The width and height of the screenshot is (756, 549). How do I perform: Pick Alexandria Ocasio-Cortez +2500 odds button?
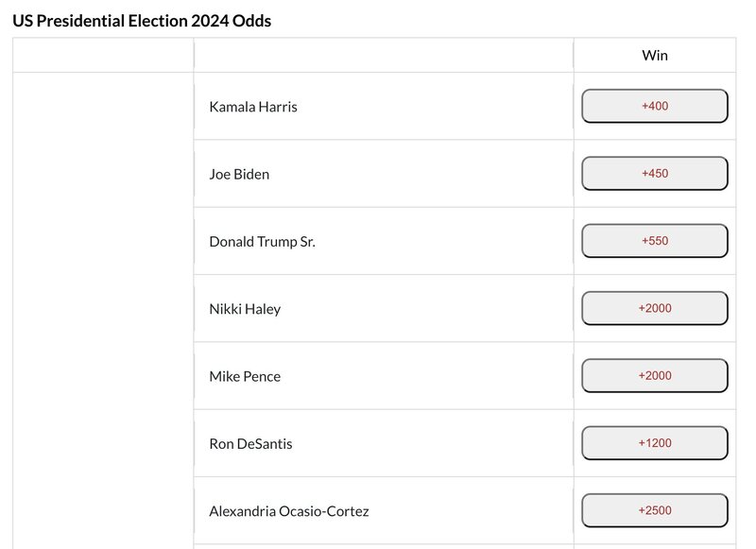pyautogui.click(x=654, y=510)
